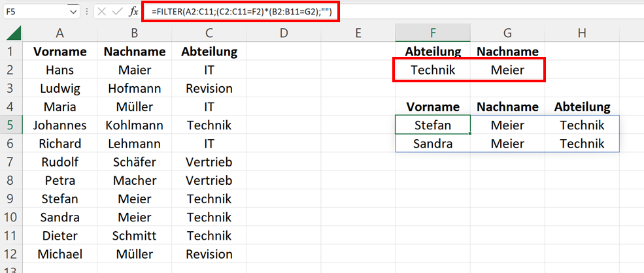Click the FILTER formula in formula bar
This screenshot has width=644, height=273.
(241, 12)
